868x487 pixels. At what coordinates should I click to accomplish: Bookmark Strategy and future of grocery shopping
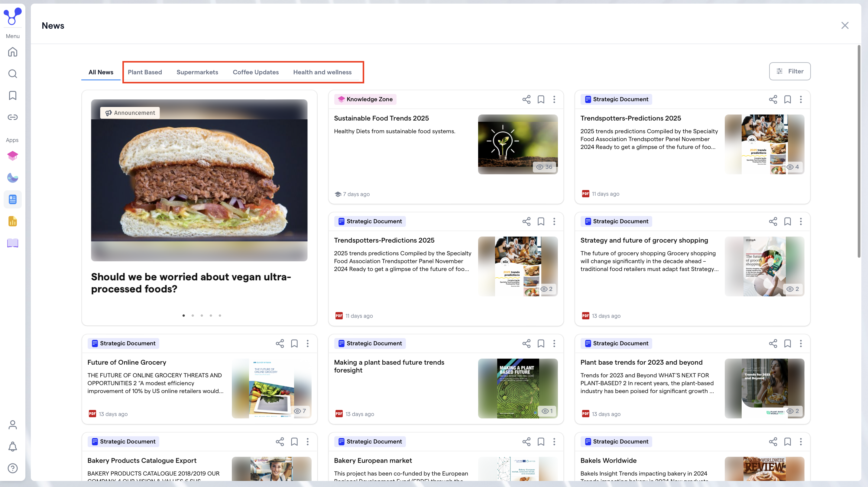[788, 221]
